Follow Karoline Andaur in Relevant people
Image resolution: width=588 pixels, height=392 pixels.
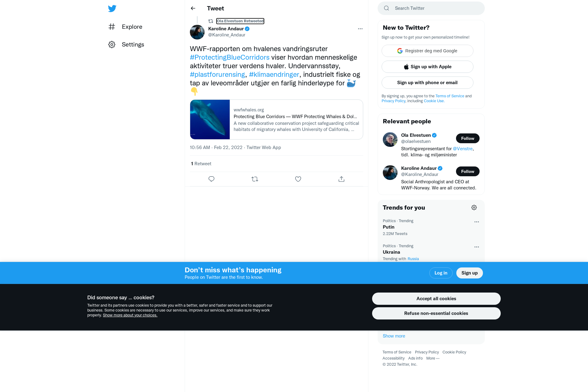point(468,171)
